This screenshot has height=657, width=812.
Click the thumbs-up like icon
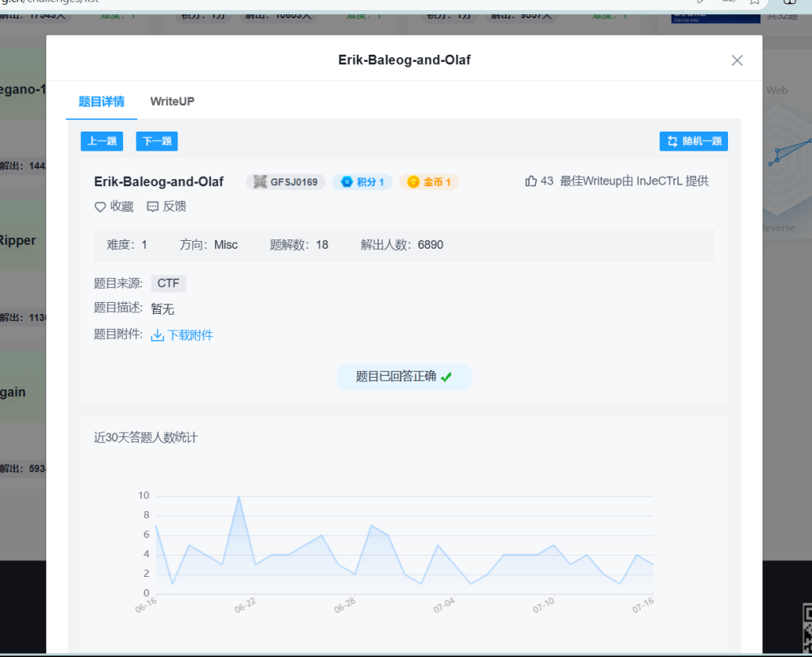(531, 181)
